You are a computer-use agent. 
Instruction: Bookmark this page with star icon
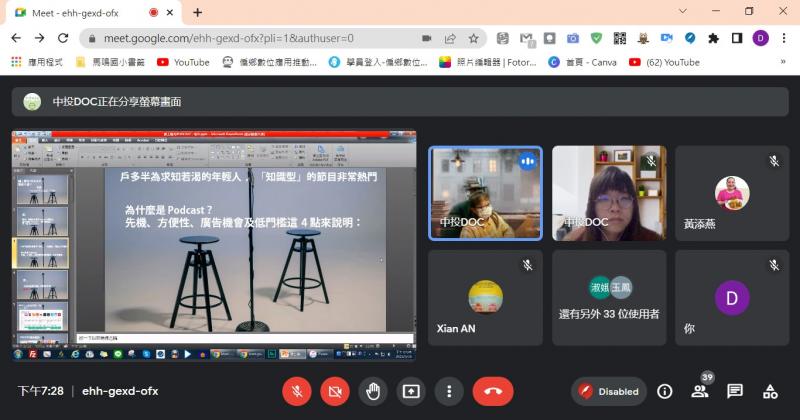[473, 38]
